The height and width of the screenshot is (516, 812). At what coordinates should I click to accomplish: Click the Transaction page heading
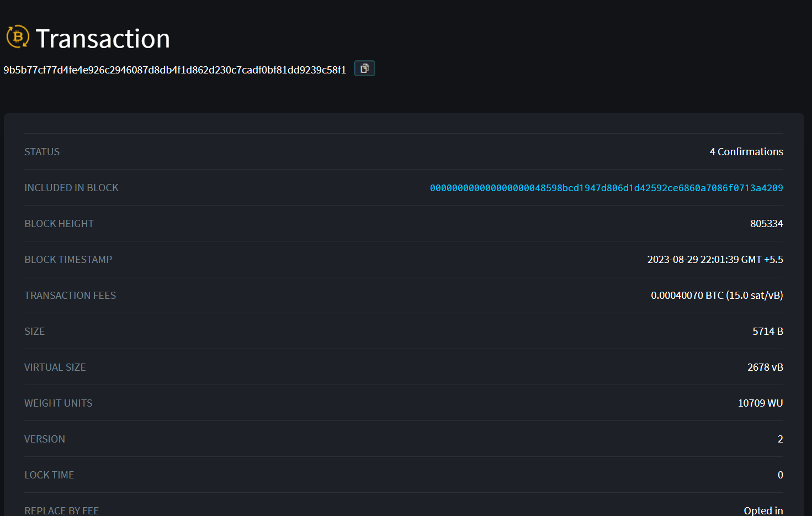coord(103,38)
